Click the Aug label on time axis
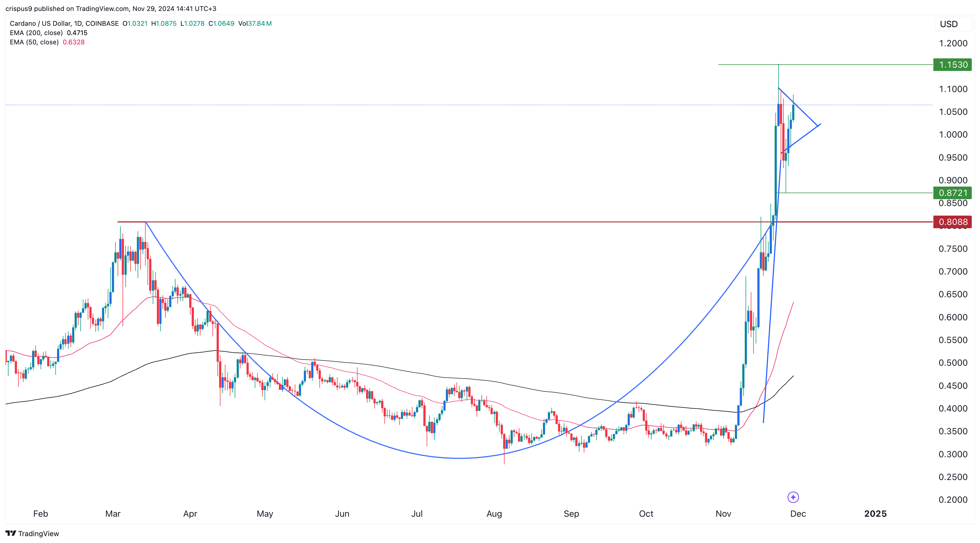980x543 pixels. (x=494, y=514)
